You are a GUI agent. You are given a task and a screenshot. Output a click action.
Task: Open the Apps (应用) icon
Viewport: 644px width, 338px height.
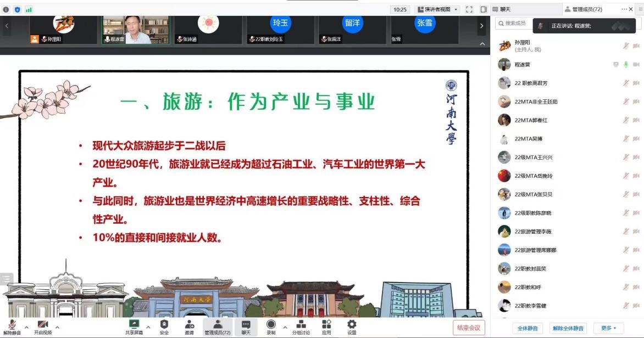pyautogui.click(x=326, y=324)
